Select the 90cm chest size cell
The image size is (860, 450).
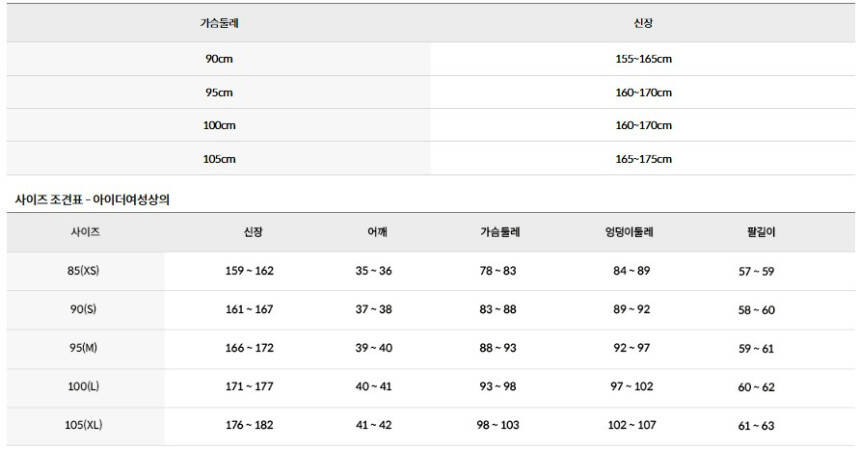click(219, 59)
